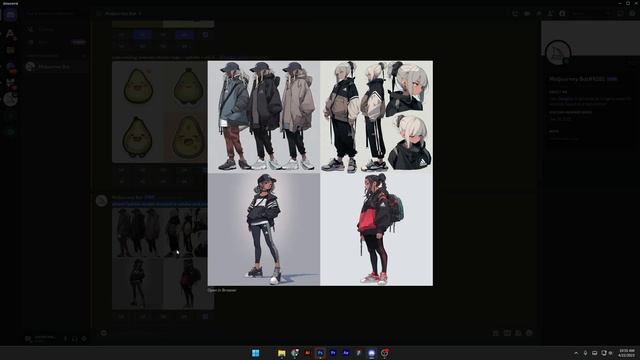This screenshot has height=360, width=640.
Task: Toggle microphone mute in the user panel
Action: click(65, 339)
